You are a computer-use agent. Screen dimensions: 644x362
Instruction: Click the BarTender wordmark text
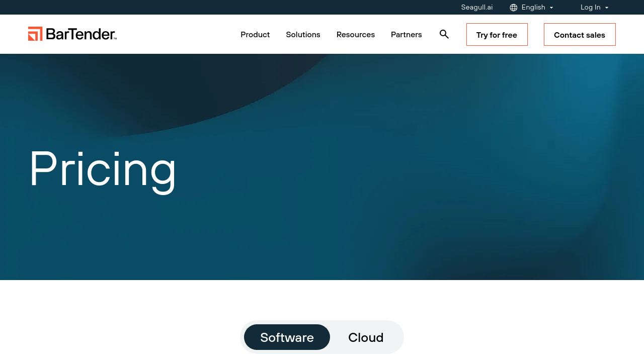pos(80,34)
